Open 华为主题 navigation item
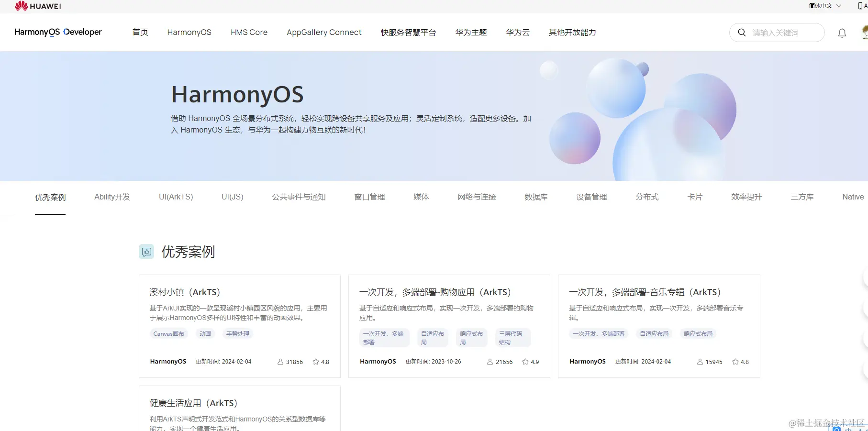The height and width of the screenshot is (431, 868). pyautogui.click(x=471, y=32)
